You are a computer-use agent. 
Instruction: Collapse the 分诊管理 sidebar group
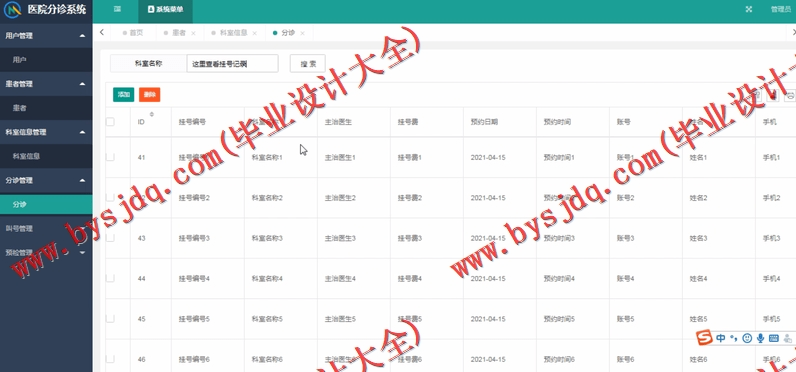point(82,180)
